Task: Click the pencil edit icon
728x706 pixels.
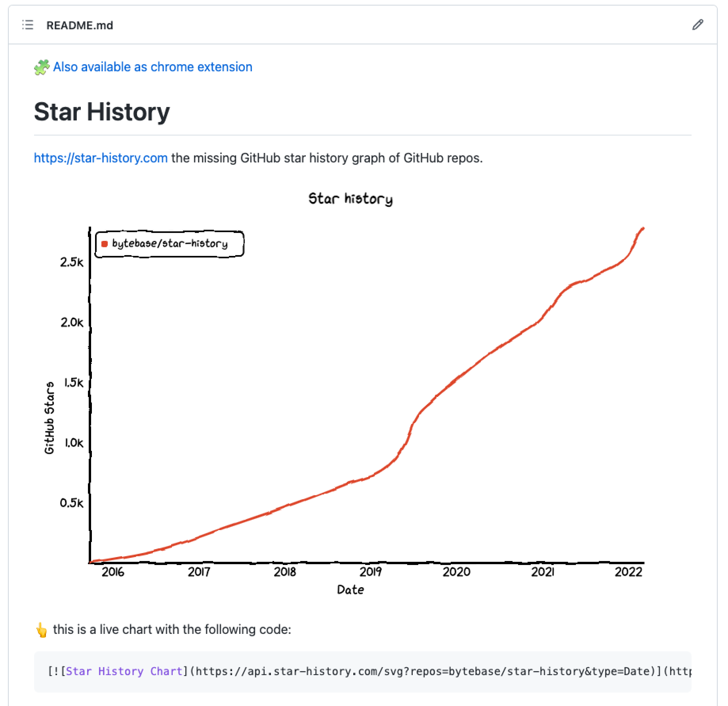Action: (x=699, y=25)
